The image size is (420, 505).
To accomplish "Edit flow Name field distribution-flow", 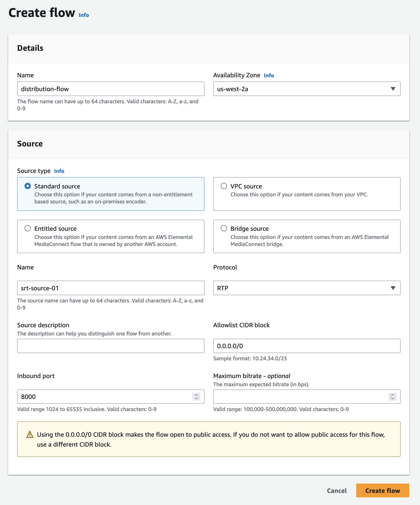I will coord(110,89).
